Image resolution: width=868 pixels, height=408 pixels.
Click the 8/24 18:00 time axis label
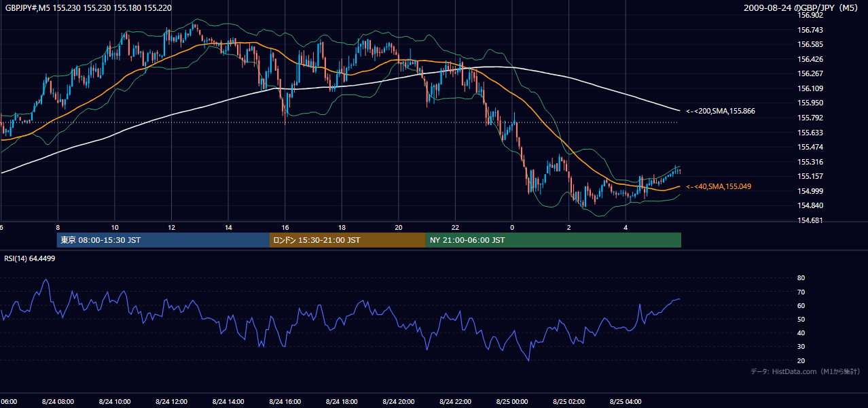[342, 401]
